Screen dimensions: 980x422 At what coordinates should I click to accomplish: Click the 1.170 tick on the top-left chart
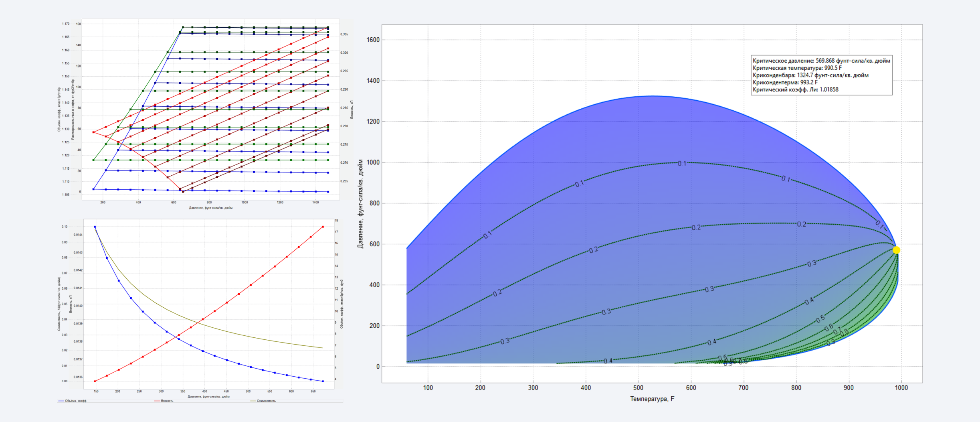(66, 24)
